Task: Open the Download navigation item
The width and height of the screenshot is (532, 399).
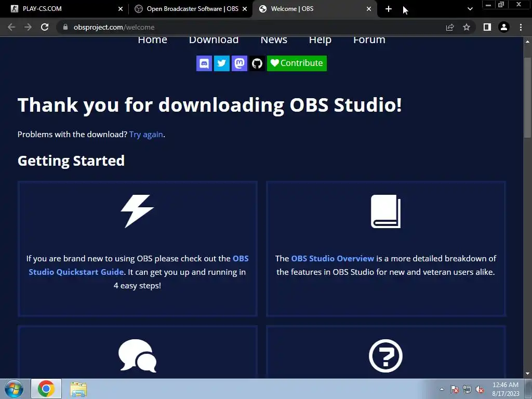Action: 214,39
